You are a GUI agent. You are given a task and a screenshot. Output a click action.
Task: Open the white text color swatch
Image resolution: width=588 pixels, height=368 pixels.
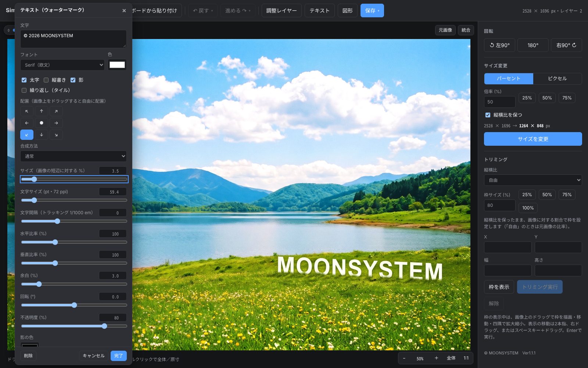(x=117, y=65)
